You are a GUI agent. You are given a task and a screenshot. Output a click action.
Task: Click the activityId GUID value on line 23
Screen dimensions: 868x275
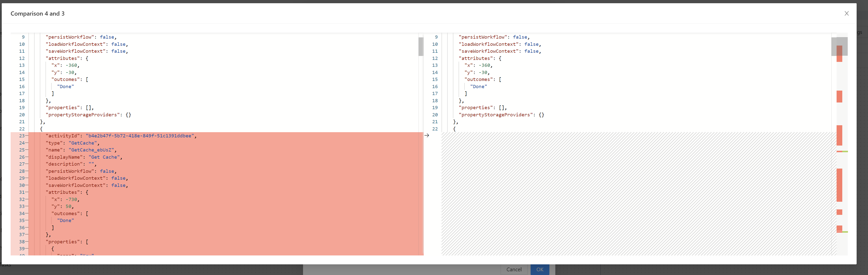coord(140,136)
